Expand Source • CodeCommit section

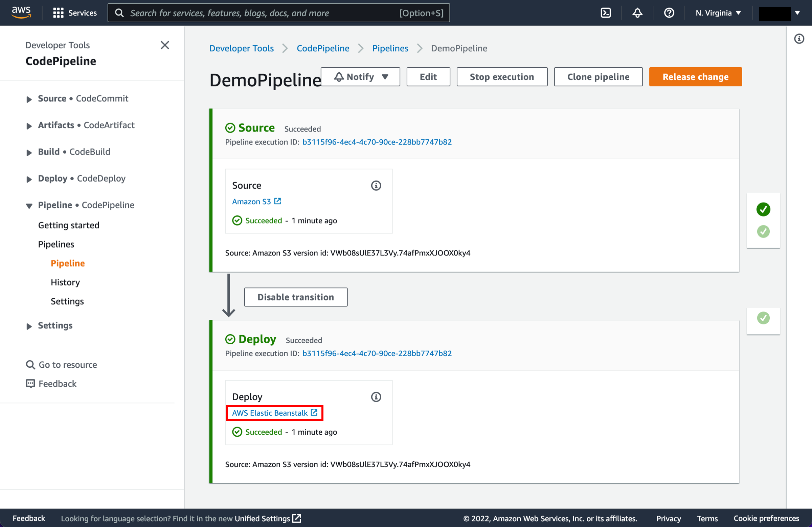coord(29,99)
